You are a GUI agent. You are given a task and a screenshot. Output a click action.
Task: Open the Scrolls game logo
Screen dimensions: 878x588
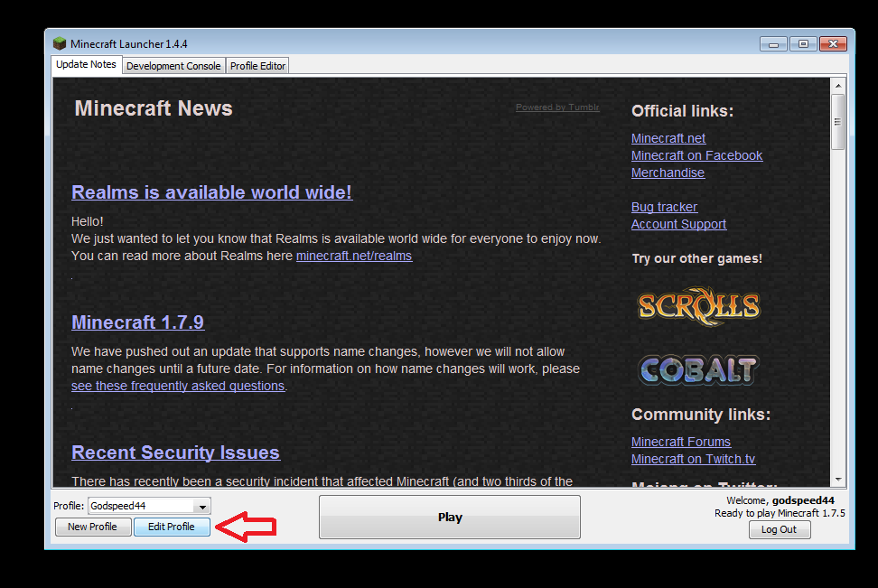pos(699,306)
